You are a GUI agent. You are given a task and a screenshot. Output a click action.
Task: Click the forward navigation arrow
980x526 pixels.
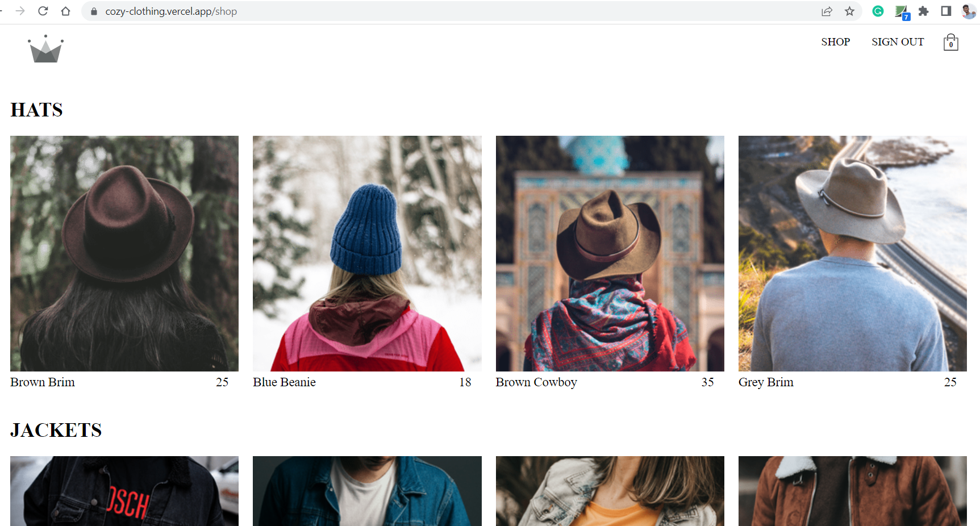20,11
